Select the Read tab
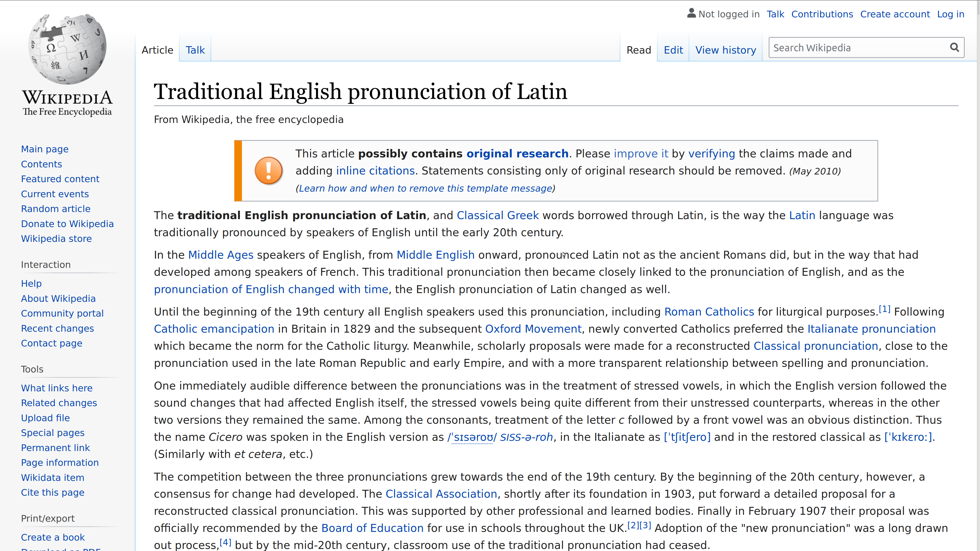The image size is (980, 551). 639,50
